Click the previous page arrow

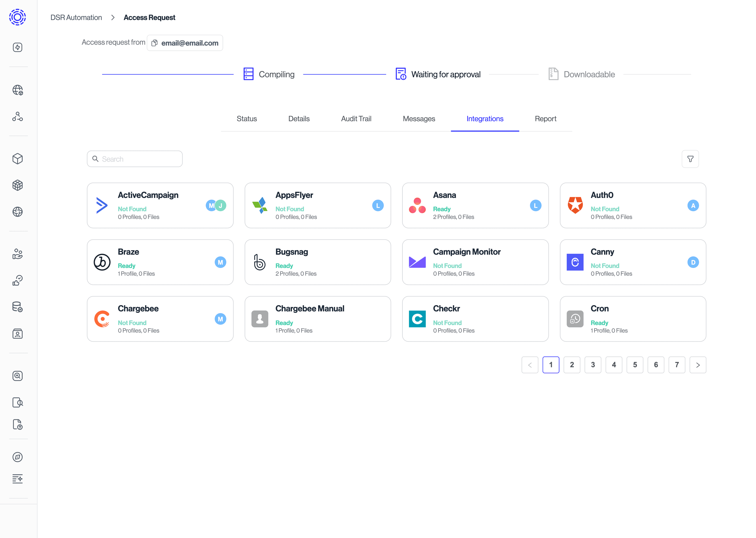tap(530, 365)
